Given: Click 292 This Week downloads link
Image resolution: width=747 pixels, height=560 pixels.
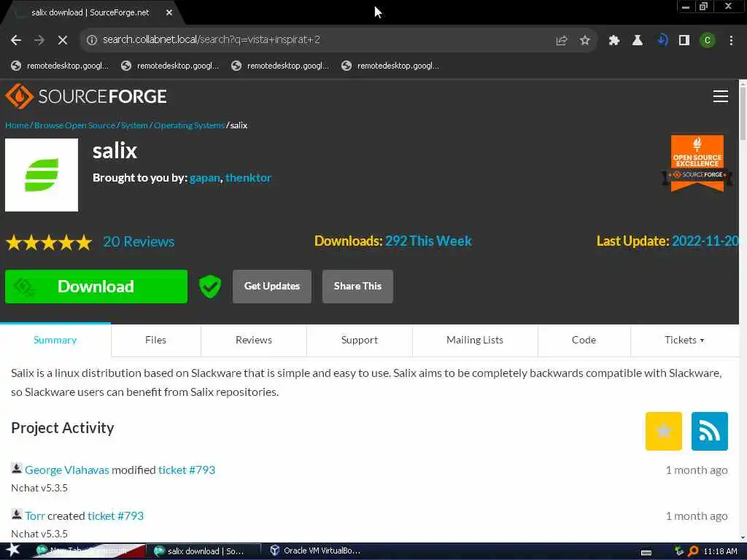Looking at the screenshot, I should (x=428, y=241).
